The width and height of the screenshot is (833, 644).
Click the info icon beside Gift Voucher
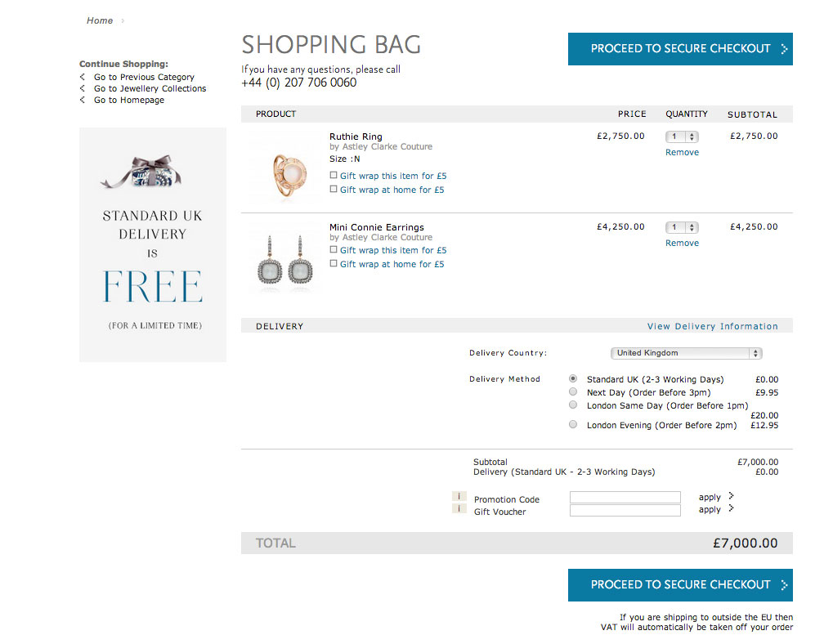point(459,508)
